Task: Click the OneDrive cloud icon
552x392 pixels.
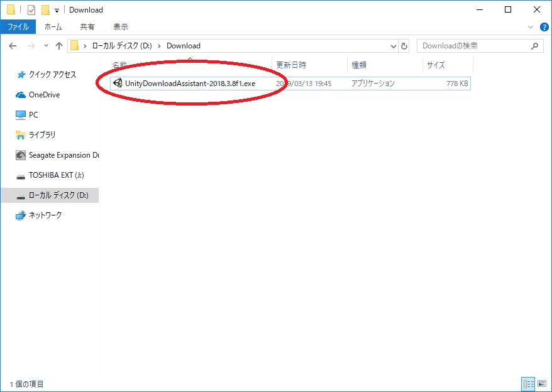Action: coord(21,95)
